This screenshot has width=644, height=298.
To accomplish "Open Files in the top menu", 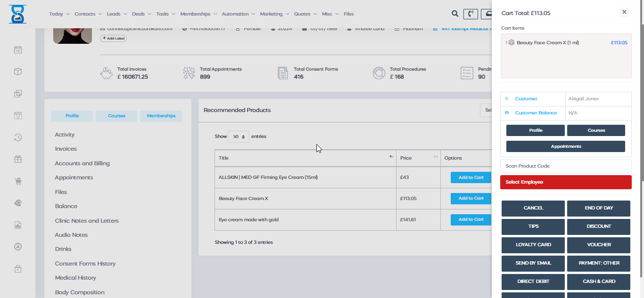I will coord(348,14).
